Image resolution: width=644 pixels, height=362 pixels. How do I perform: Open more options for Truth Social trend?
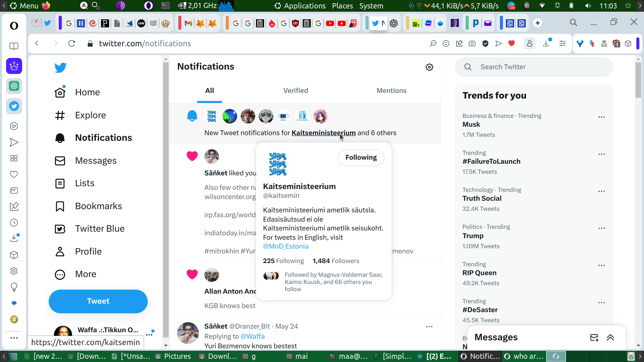[601, 191]
